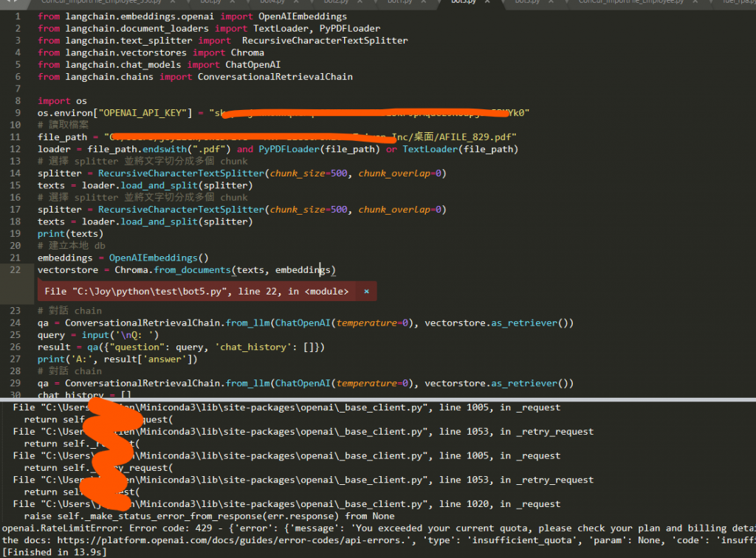The width and height of the screenshot is (756, 558).
Task: Click 'load_and_split' on line 15
Action: tap(159, 185)
